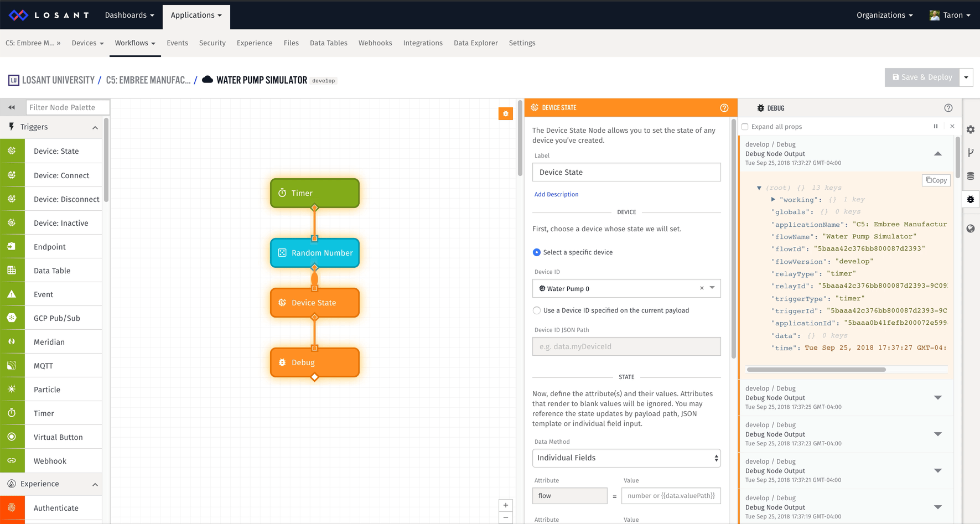Toggle Expand all props checkbox
This screenshot has height=524, width=980.
(745, 127)
